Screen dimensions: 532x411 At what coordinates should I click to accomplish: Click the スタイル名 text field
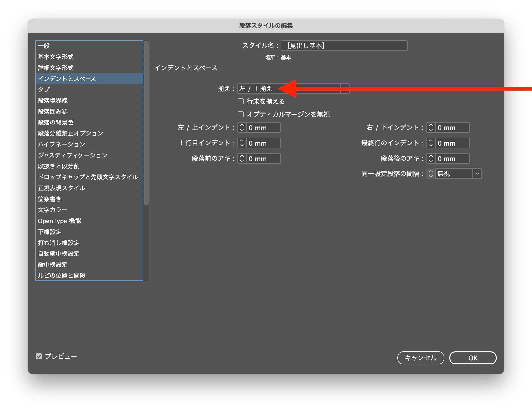coord(344,46)
